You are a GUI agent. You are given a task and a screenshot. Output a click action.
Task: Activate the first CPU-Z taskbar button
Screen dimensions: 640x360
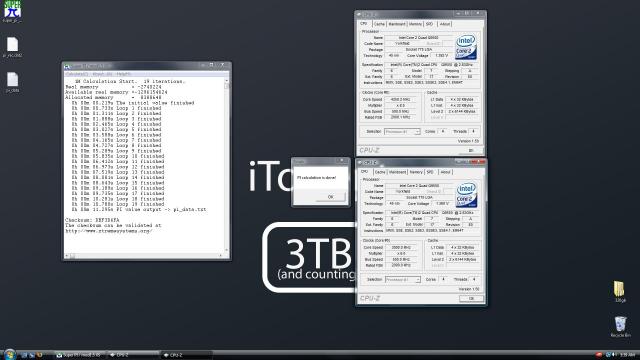coord(133,355)
